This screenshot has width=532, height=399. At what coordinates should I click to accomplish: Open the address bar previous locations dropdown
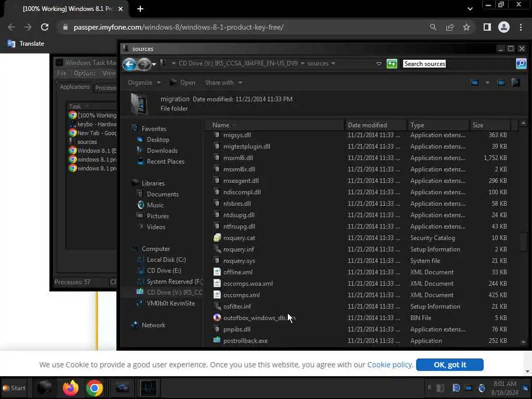(379, 64)
